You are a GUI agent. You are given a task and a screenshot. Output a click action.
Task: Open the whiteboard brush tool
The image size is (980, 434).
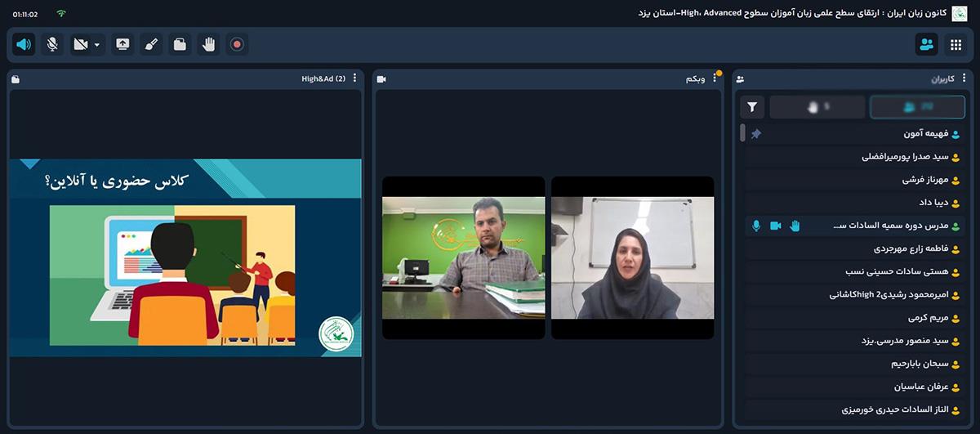point(151,44)
